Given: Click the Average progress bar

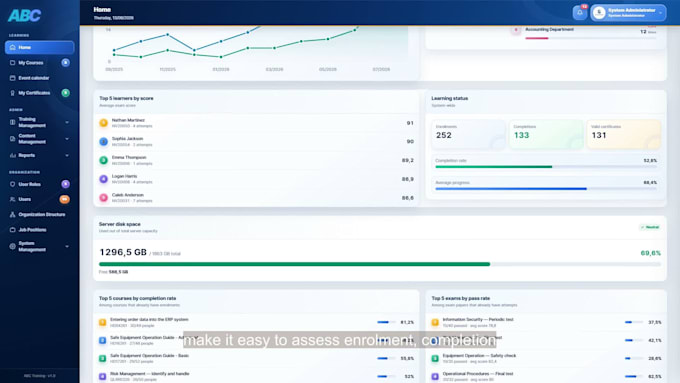Looking at the screenshot, I should (x=546, y=189).
